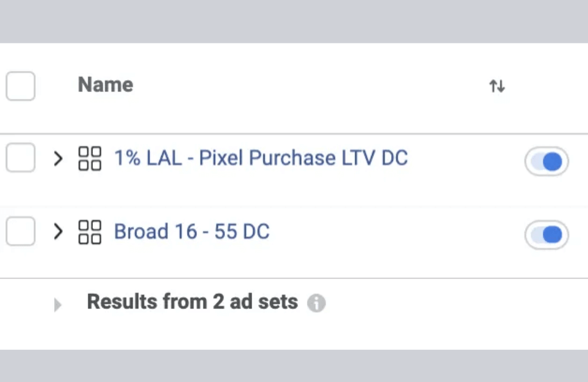The width and height of the screenshot is (588, 382).
Task: Click blank header area between Name and sort icon
Action: coord(306,86)
